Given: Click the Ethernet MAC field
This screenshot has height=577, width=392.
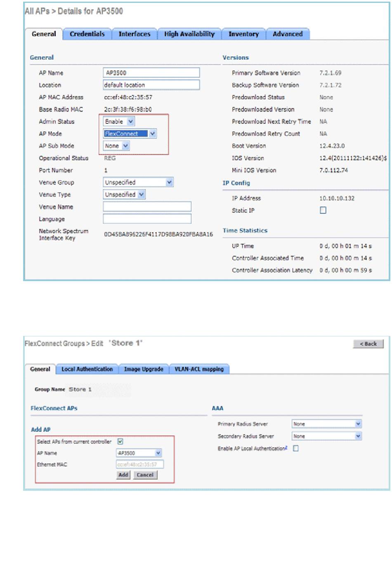Looking at the screenshot, I should coord(140,464).
